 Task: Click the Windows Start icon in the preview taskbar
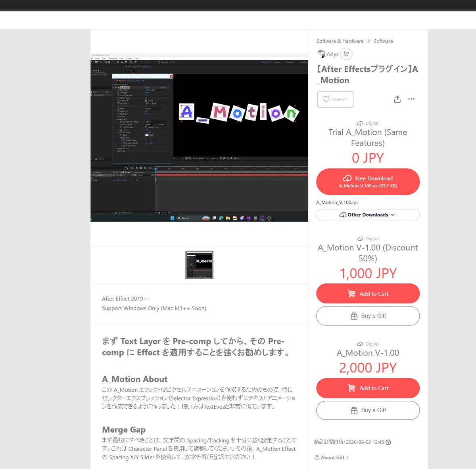click(173, 218)
